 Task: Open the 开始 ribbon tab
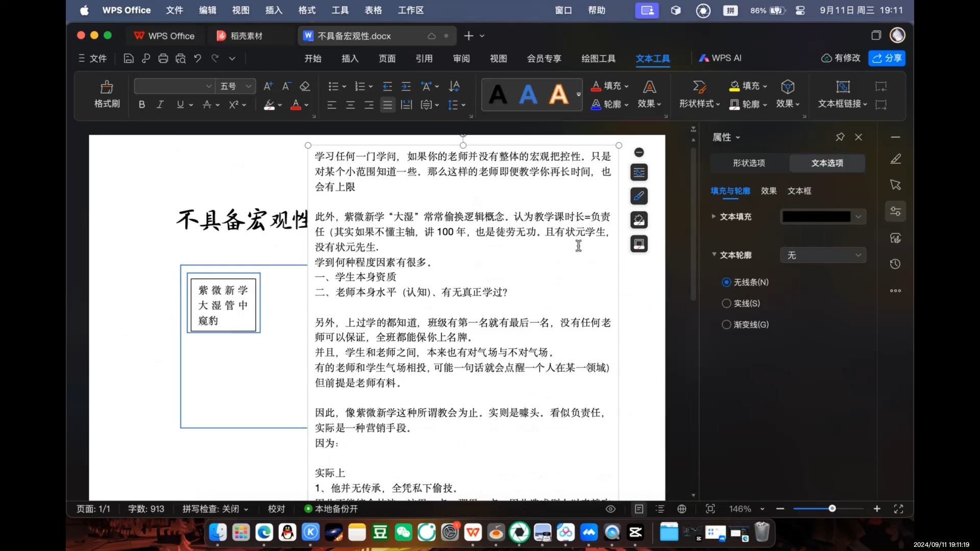tap(313, 58)
